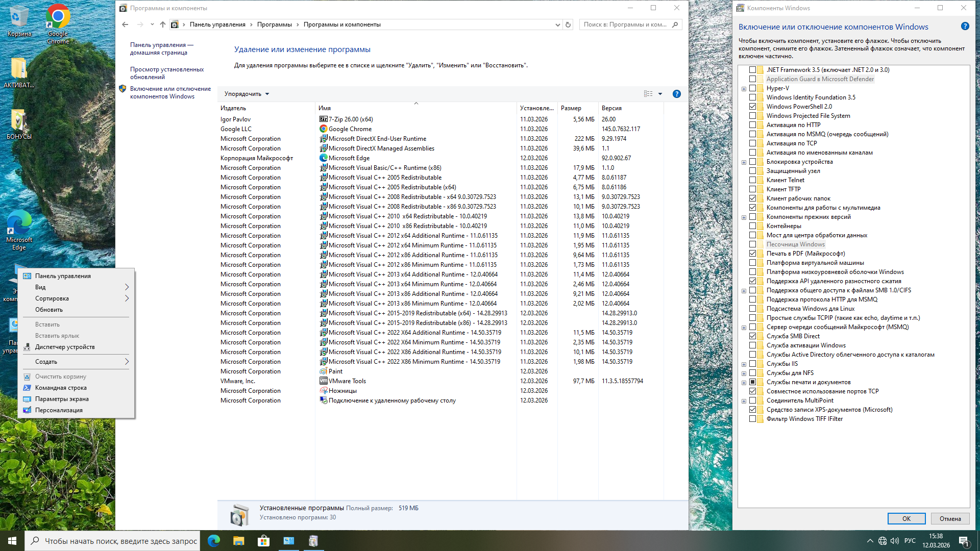Screen dimensions: 980x551
Task: Choose Диспетчер устройств from the context menu
Action: point(65,347)
